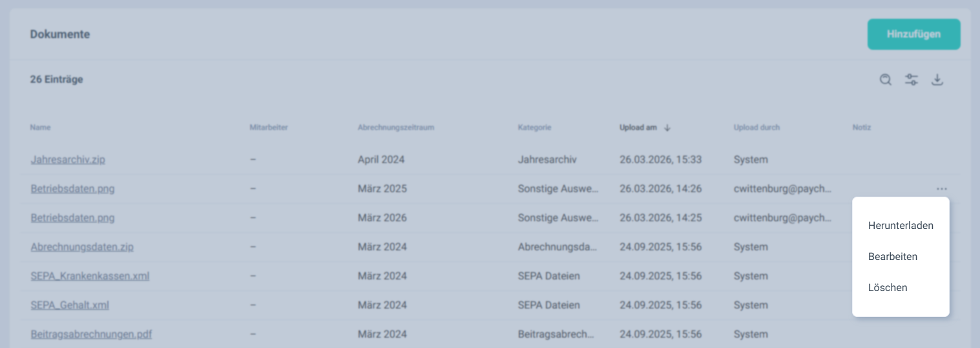This screenshot has height=348, width=980.
Task: Click the download export icon above table
Action: pyautogui.click(x=937, y=80)
